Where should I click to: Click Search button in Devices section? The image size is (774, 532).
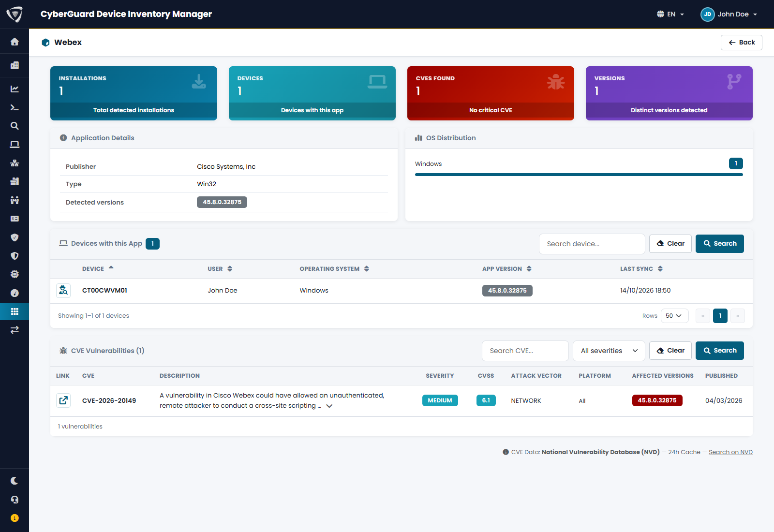click(x=720, y=244)
